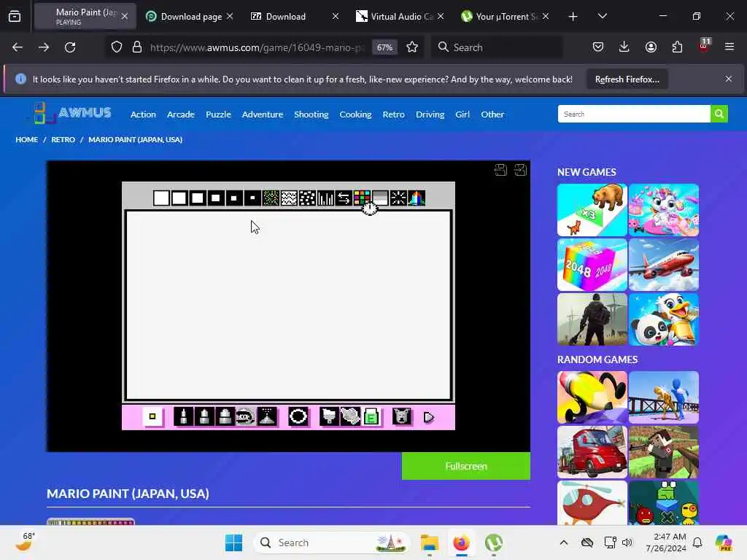Expand the system tray hidden icons chevron
Screen dimensions: 747x560
564,542
